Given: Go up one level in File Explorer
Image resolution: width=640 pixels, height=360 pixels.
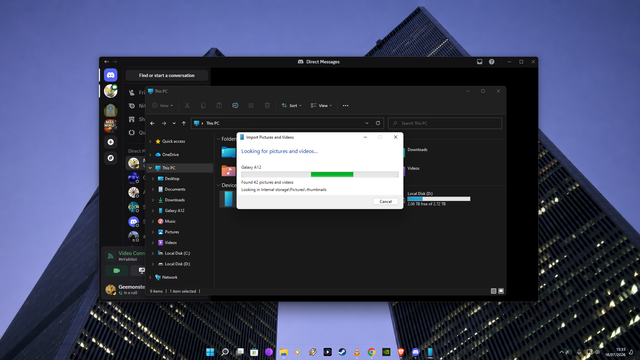Looking at the screenshot, I should click(x=184, y=123).
